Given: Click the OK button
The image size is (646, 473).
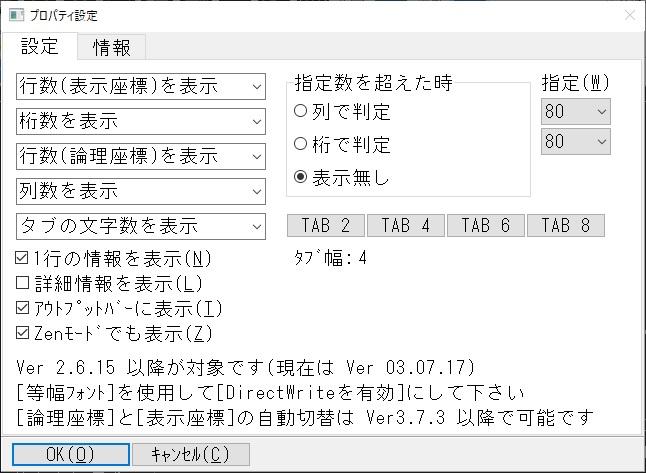Looking at the screenshot, I should [x=70, y=454].
